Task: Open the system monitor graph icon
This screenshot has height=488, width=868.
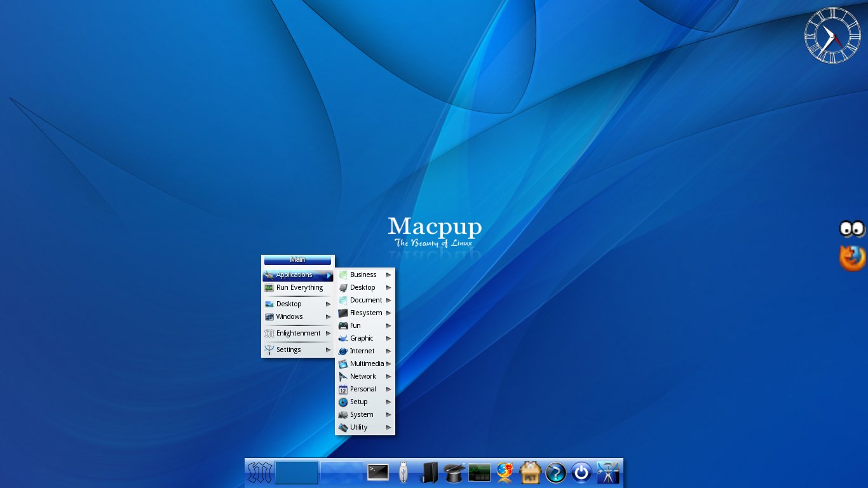Action: [480, 473]
